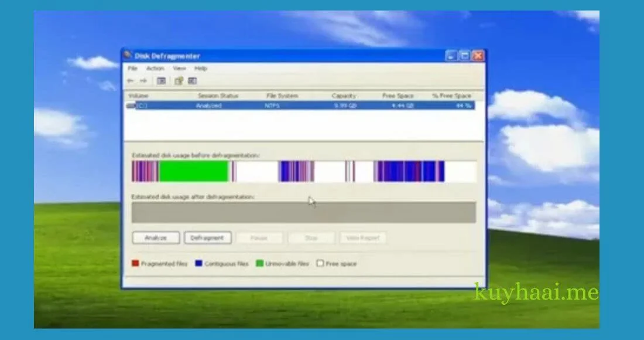Click the greyed Pause button
This screenshot has height=340, width=644.
pos(259,237)
